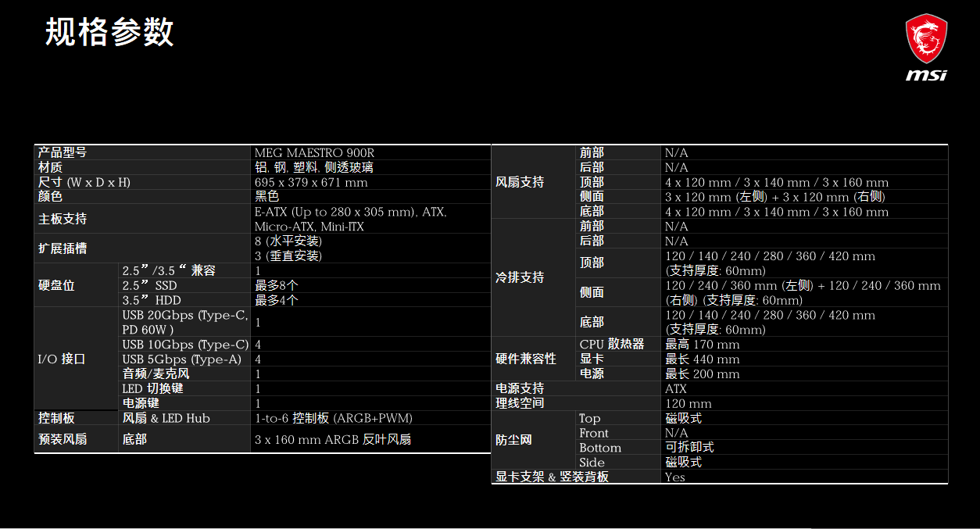Click the color value "黑色"

266,197
